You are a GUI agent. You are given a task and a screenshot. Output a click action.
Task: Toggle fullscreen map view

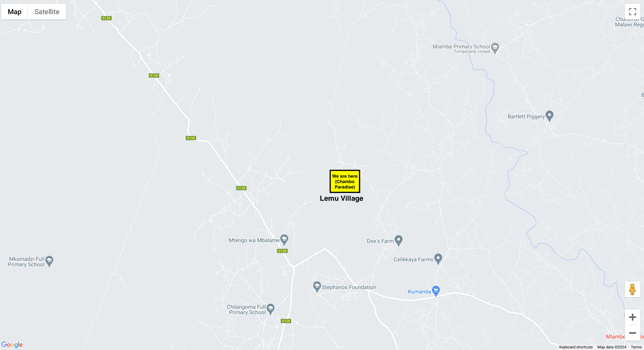632,12
